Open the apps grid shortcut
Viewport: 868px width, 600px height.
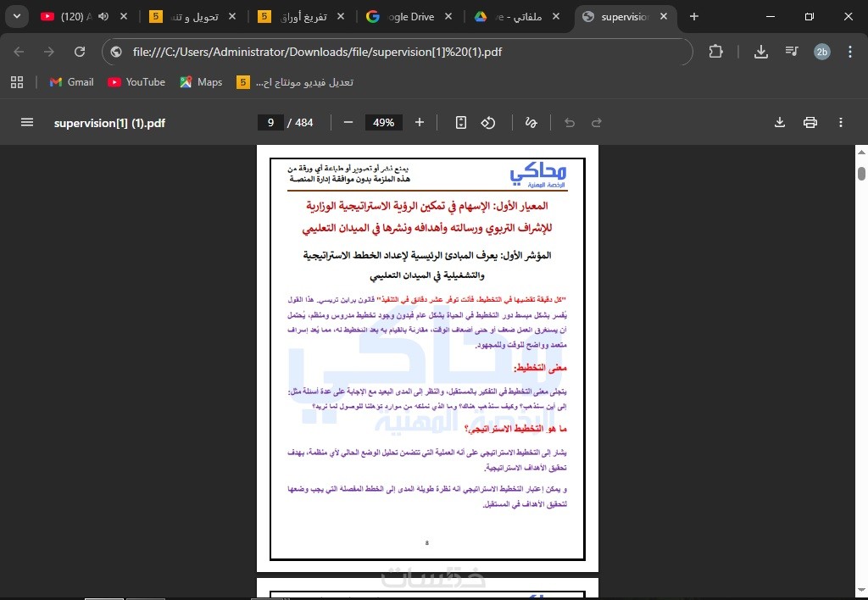(x=17, y=82)
